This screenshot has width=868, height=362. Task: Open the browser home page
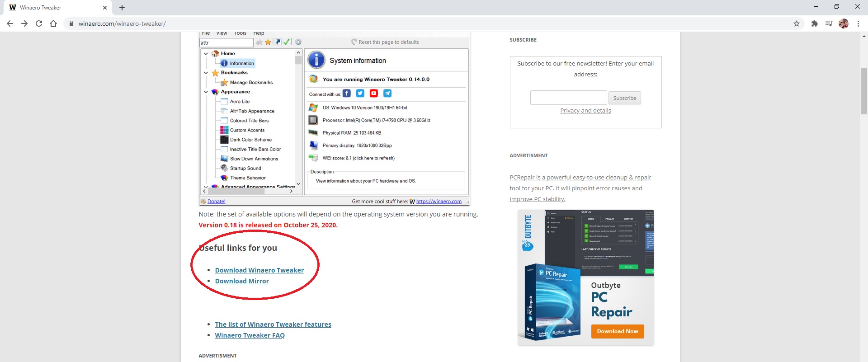coord(53,24)
